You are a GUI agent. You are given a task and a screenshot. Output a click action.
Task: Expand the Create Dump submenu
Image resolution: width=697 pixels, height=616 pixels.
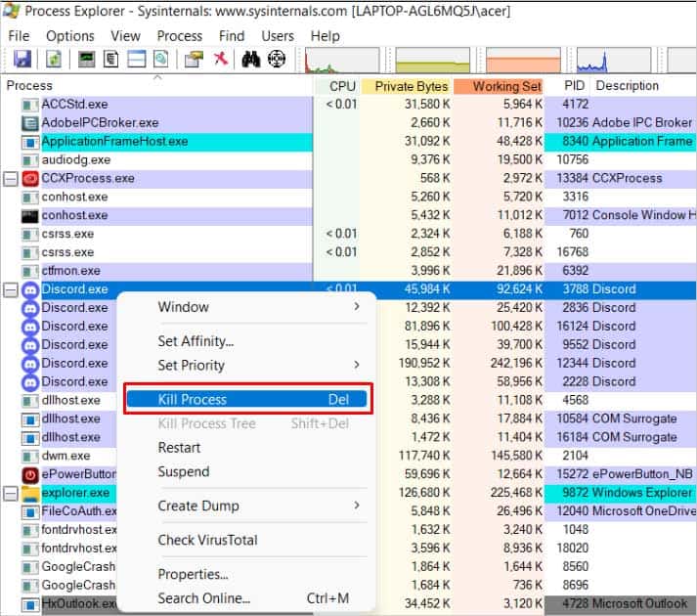click(x=247, y=506)
